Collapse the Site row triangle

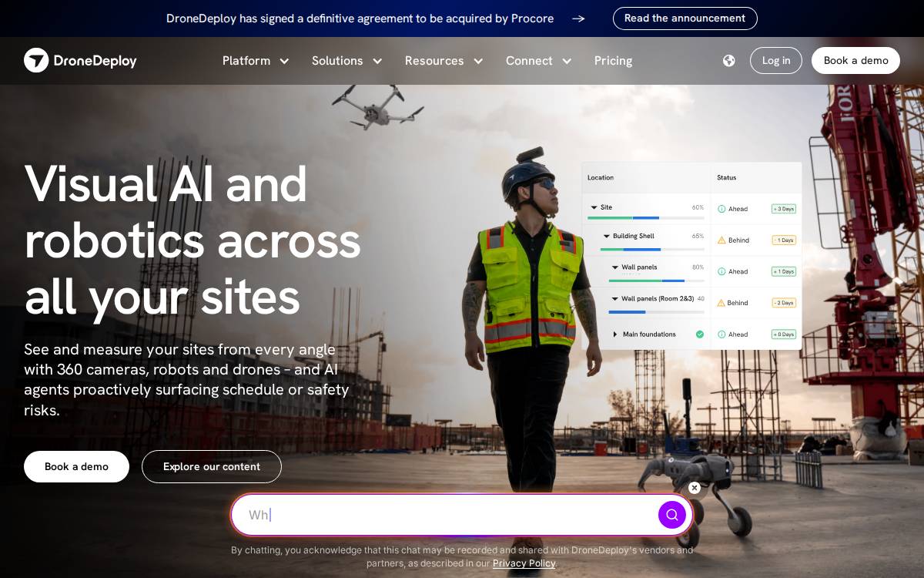(594, 207)
